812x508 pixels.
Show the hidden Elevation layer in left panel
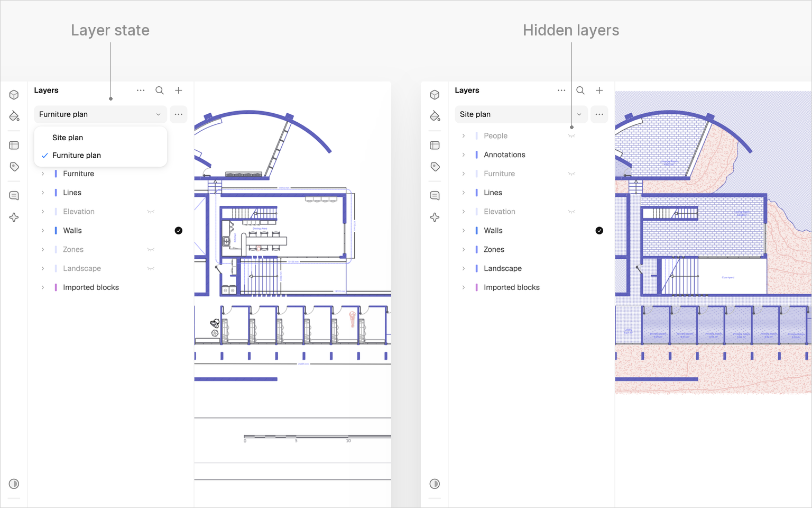click(151, 212)
